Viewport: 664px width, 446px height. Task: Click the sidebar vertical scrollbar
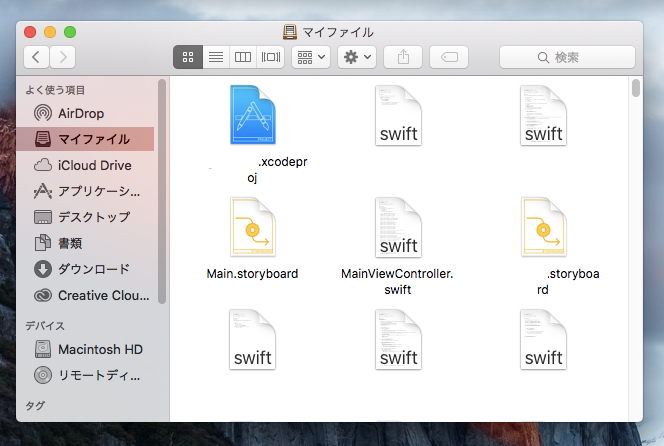[162, 191]
